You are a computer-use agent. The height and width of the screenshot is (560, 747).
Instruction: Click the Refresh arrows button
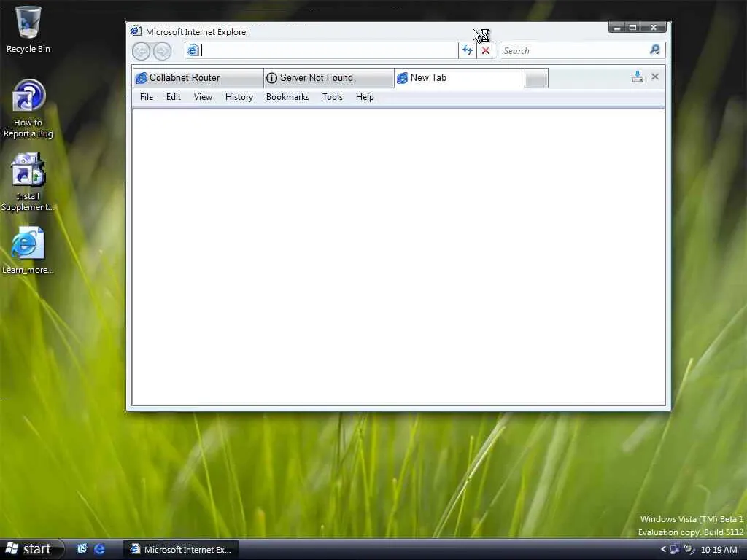(468, 50)
